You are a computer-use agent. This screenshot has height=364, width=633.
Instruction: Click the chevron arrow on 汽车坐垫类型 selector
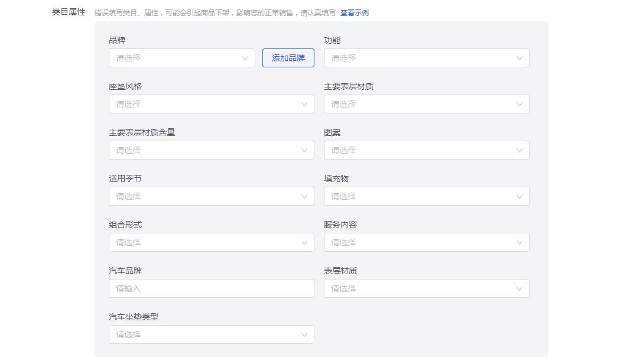pyautogui.click(x=304, y=334)
